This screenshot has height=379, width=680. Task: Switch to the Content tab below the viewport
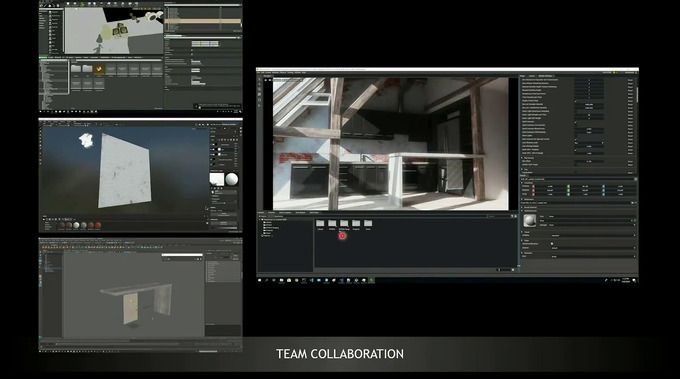(261, 212)
